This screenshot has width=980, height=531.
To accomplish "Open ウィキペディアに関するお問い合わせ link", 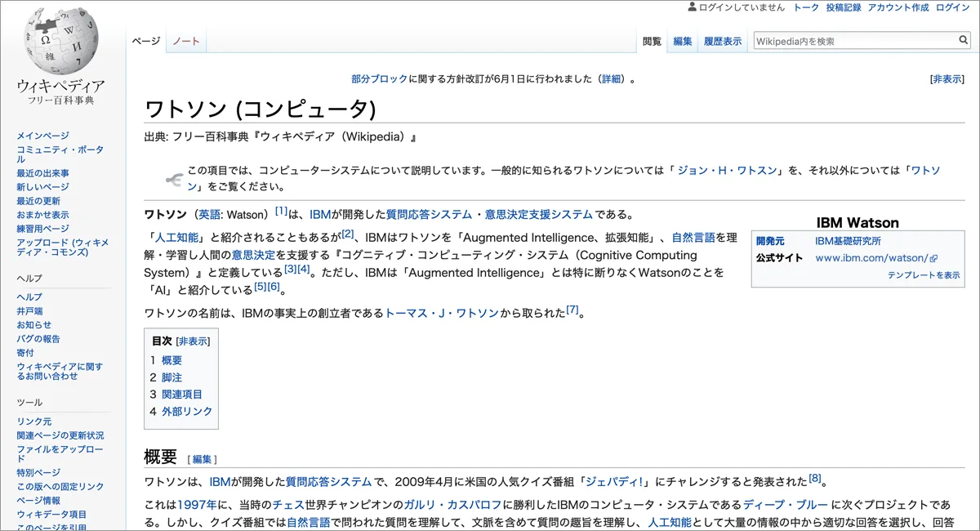I will (x=60, y=372).
